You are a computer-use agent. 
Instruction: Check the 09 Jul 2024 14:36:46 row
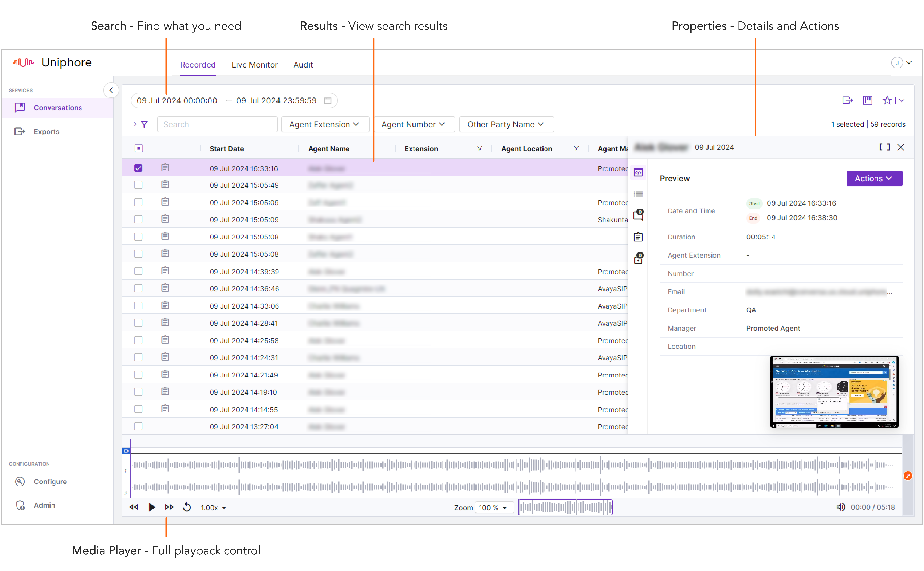[139, 288]
